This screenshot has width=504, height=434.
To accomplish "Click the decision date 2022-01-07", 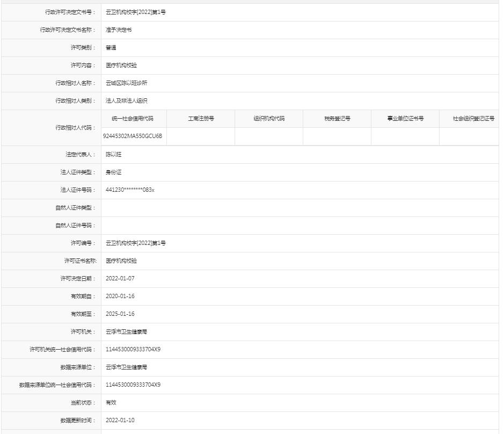I will tap(120, 279).
